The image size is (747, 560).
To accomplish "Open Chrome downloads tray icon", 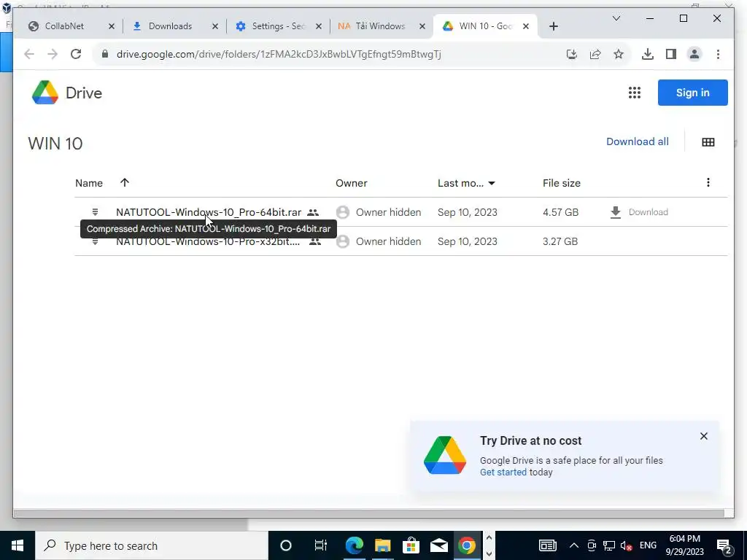I will (x=648, y=54).
